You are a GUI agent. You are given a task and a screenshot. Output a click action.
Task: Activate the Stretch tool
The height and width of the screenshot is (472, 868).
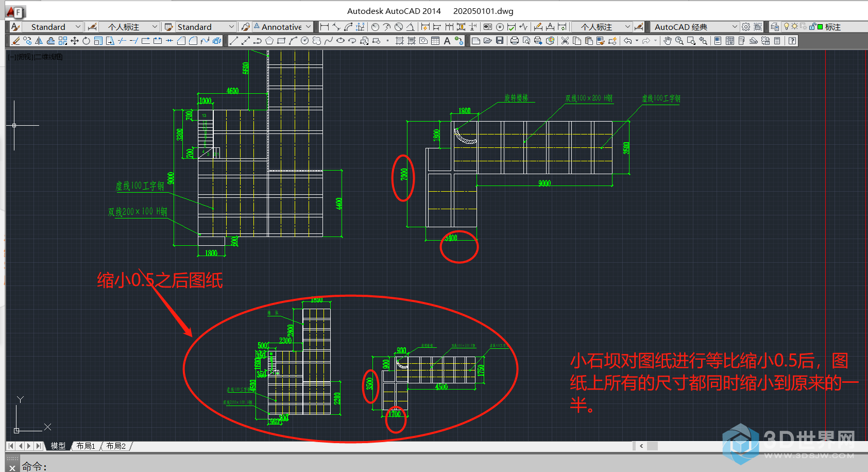pyautogui.click(x=110, y=41)
